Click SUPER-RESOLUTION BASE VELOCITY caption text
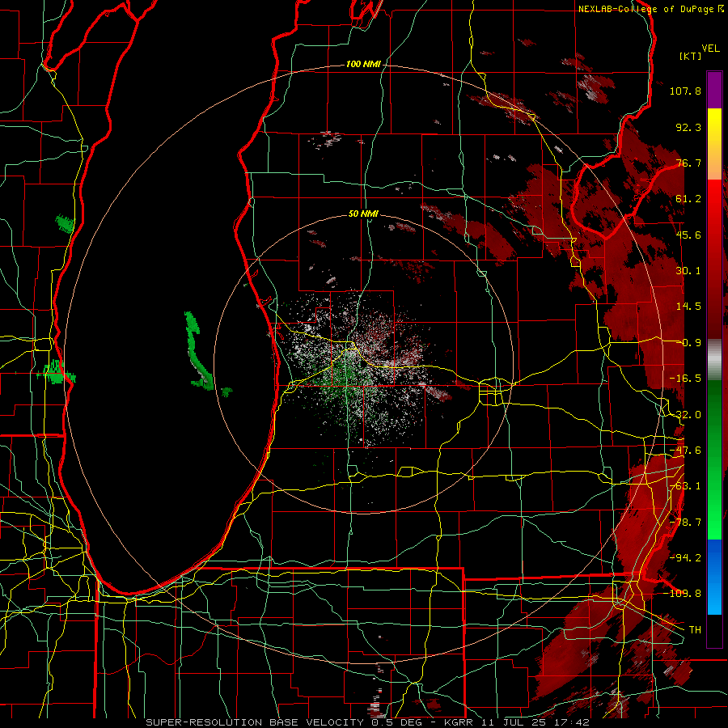This screenshot has height=728, width=728. coord(255,722)
